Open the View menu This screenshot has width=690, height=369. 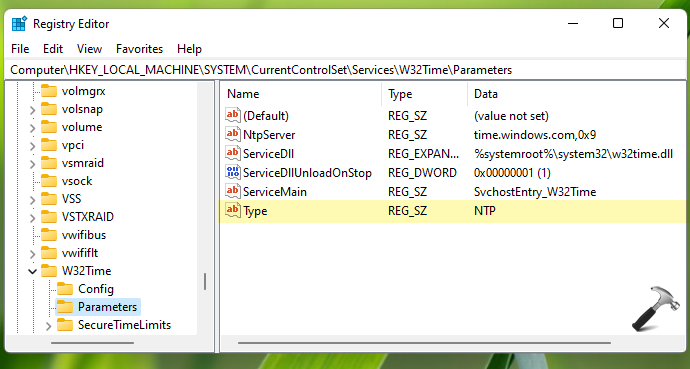[x=89, y=49]
